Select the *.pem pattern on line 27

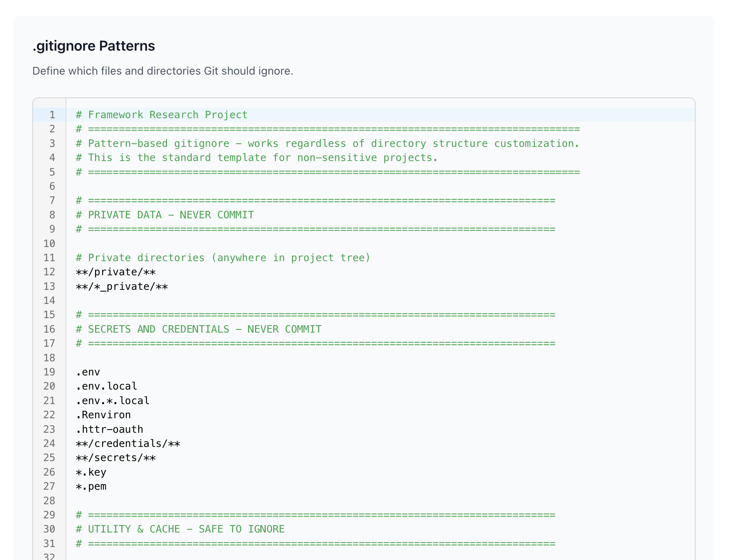pyautogui.click(x=91, y=486)
